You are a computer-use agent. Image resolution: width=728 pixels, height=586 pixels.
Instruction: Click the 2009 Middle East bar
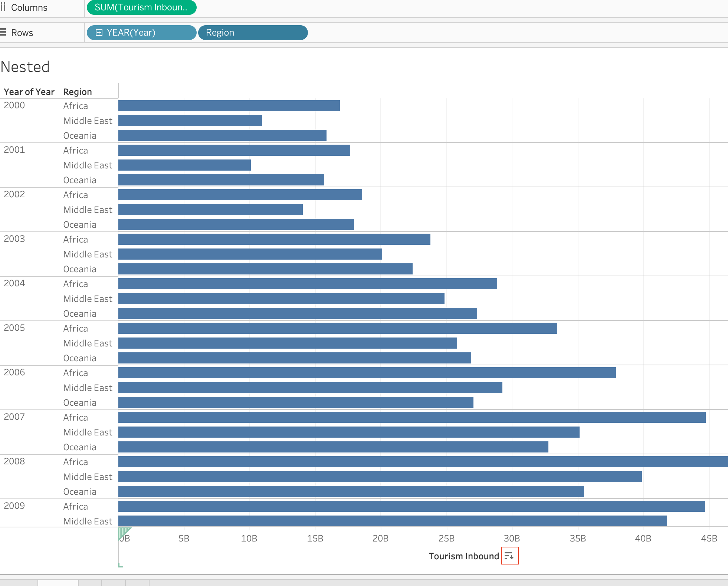tap(393, 521)
